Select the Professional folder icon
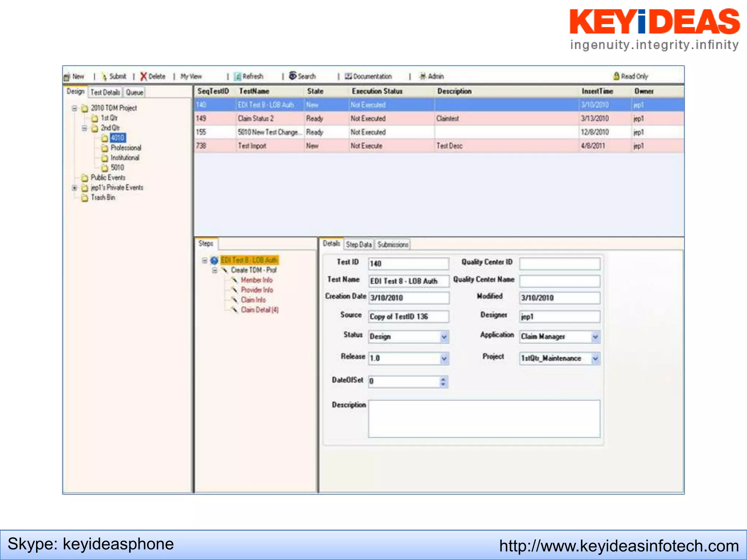The height and width of the screenshot is (560, 747). tap(105, 148)
